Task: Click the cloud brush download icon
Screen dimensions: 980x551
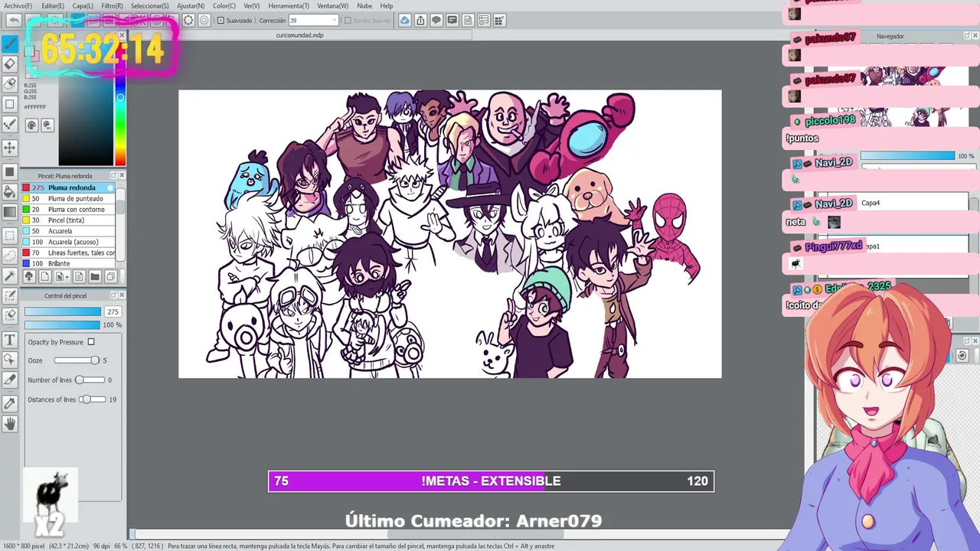Action: point(29,276)
